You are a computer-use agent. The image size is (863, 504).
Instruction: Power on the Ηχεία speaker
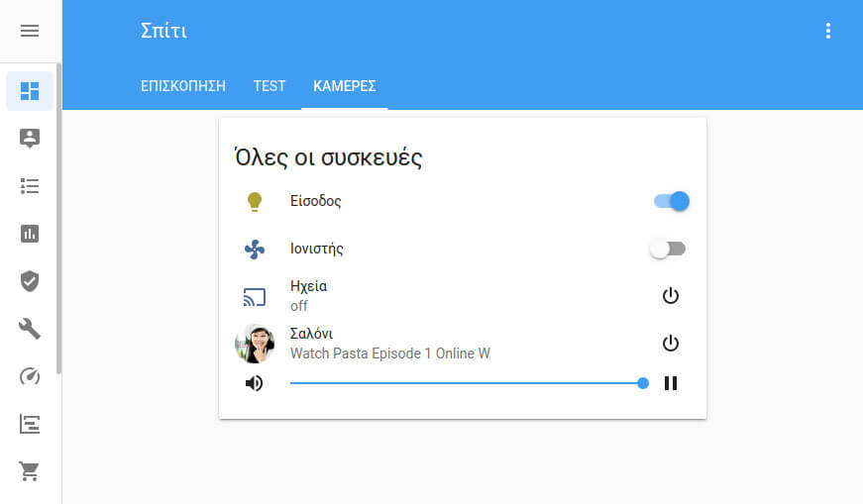(671, 296)
